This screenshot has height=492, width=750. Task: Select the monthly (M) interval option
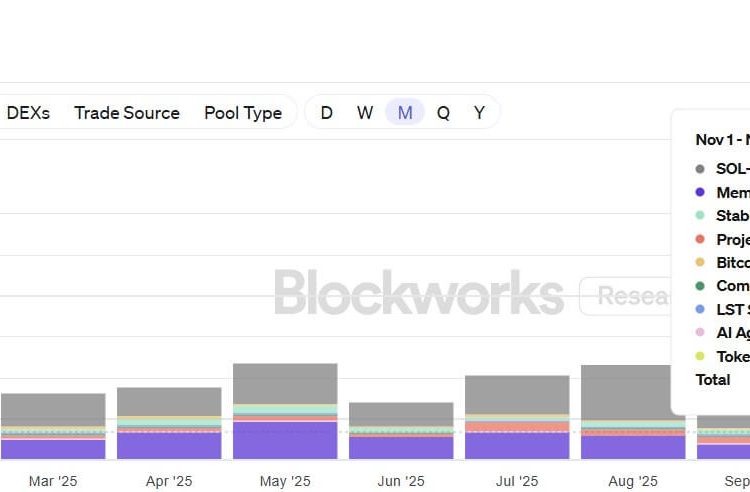pos(405,113)
